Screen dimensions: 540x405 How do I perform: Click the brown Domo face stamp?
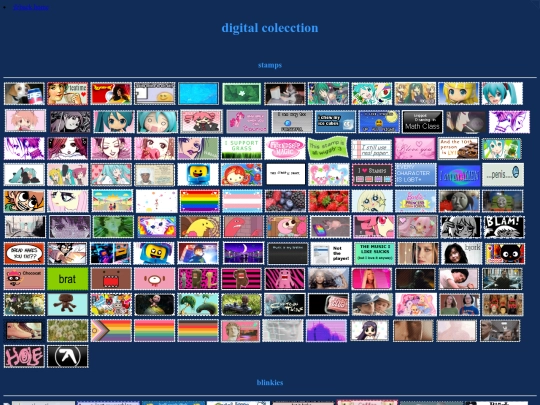(111, 279)
